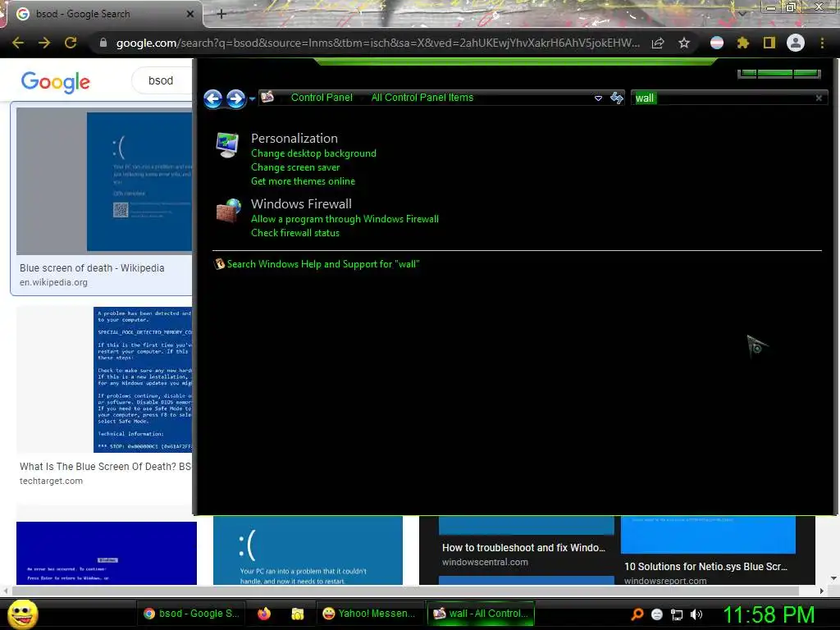Open Blue screen of death Wikipedia thumbnail

pyautogui.click(x=104, y=181)
